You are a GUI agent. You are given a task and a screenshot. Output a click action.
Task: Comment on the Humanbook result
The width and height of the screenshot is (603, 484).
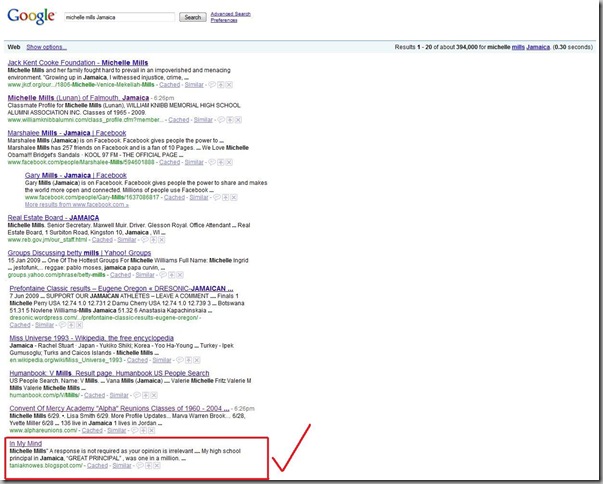[137, 395]
